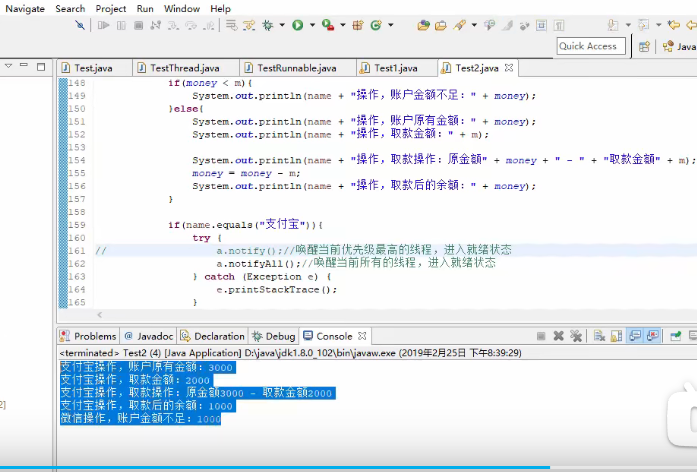Click the Resume debug icon
Viewport: 697px width, 472px height.
(104, 25)
